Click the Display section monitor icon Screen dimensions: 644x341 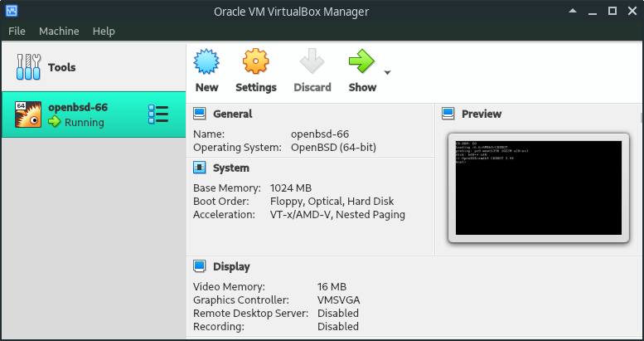pos(200,266)
